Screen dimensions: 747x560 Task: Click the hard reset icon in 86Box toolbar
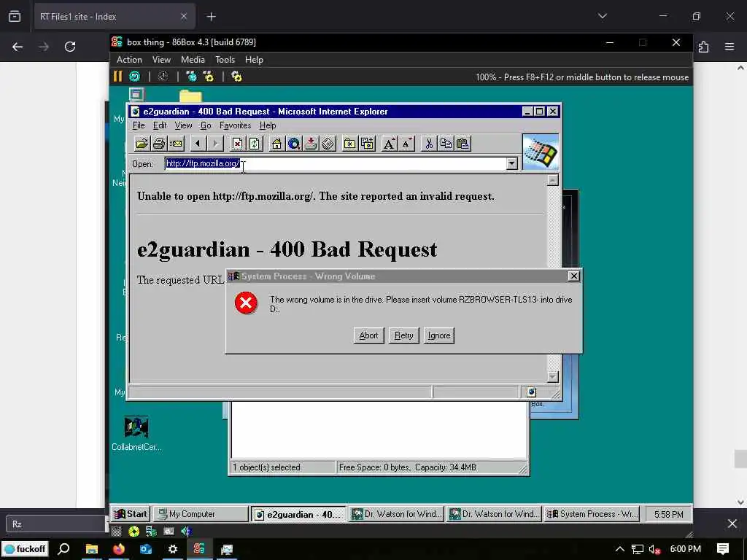click(x=135, y=76)
